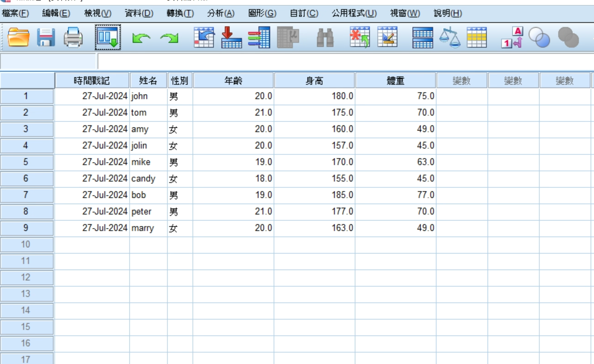Viewport: 594px width, 364px height.
Task: Open the 圖形(G) menu
Action: 262,13
